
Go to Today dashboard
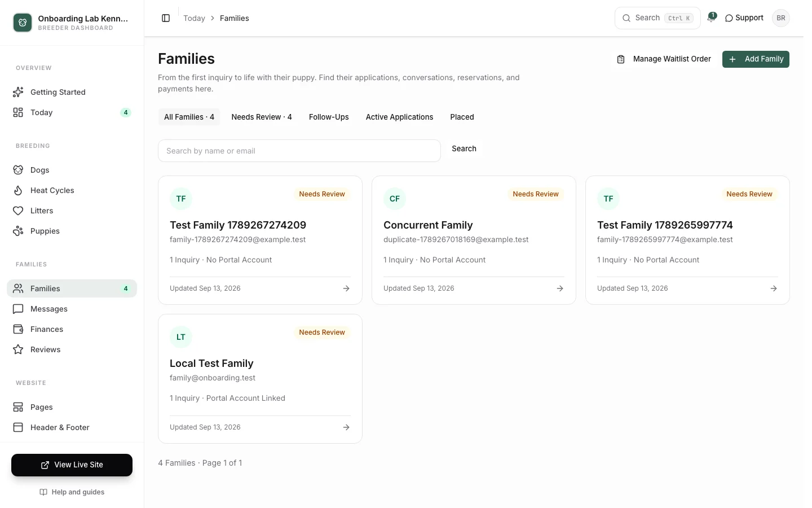tap(72, 112)
